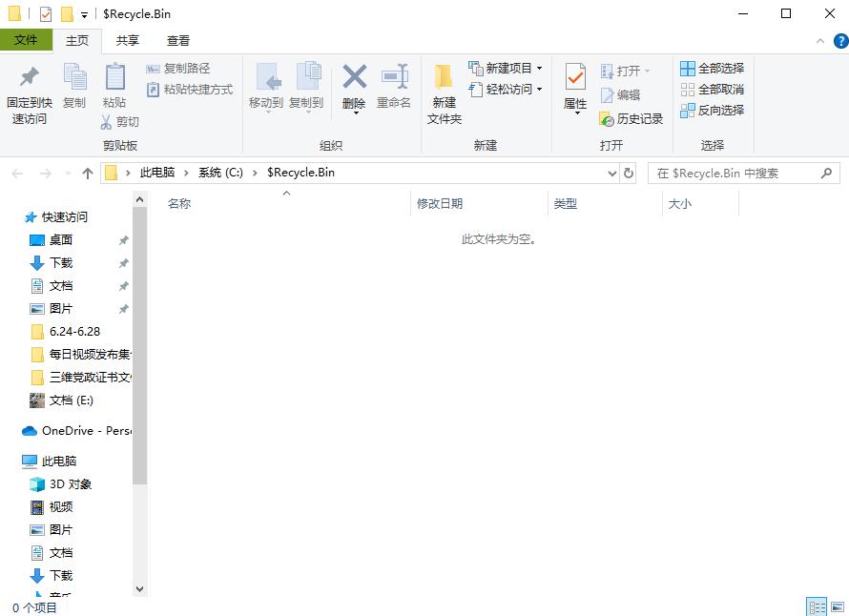Open the File (文件) menu
Screen dimensions: 849x616
27,40
